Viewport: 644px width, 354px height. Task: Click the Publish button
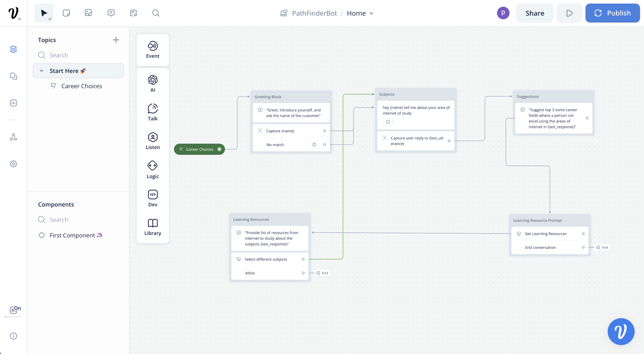click(x=612, y=13)
